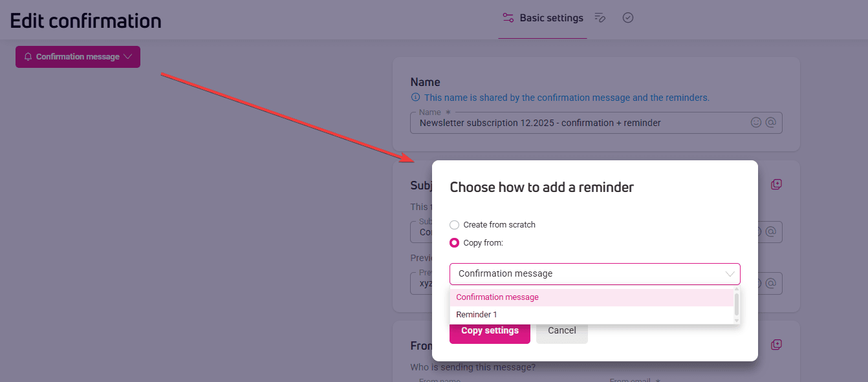
Task: Click the copy icon beside Subject section
Action: (x=776, y=184)
